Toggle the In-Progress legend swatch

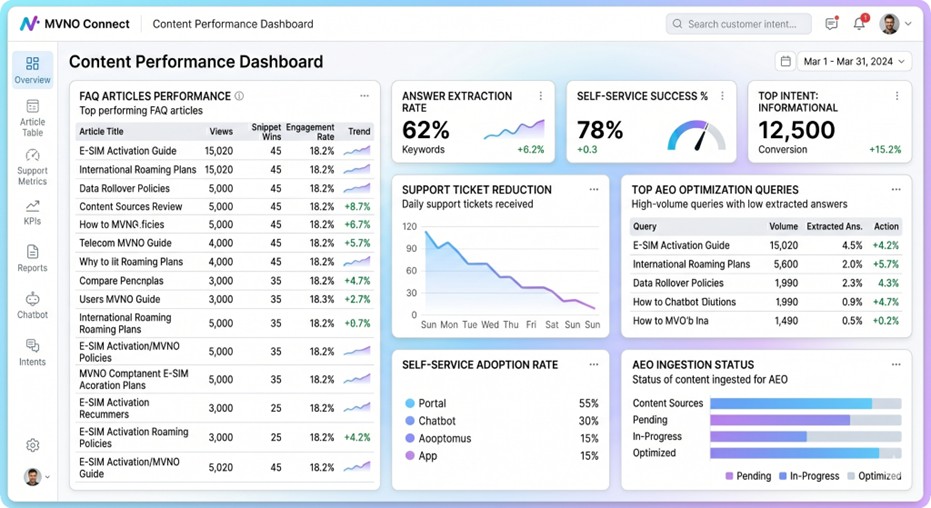coord(783,476)
